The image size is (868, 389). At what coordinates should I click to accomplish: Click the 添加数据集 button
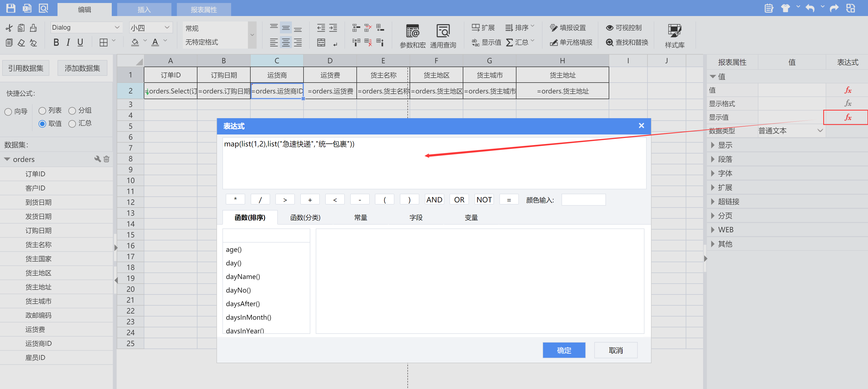[82, 68]
